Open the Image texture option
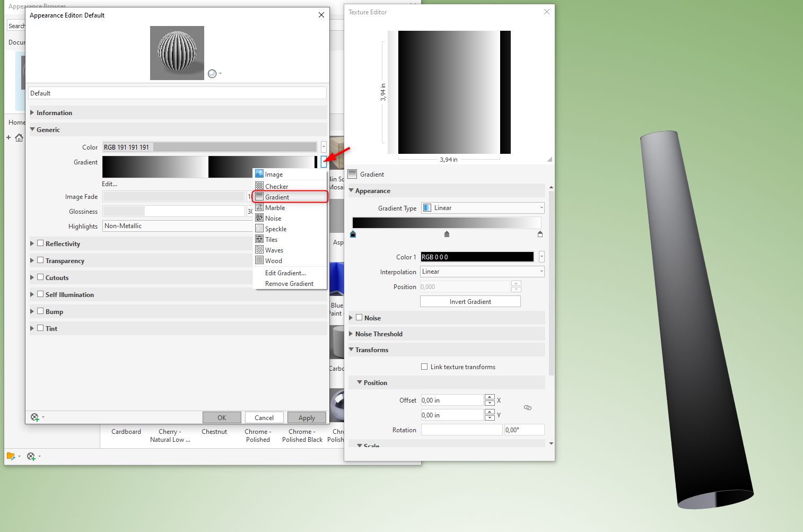Viewport: 803px width, 532px height. point(273,173)
